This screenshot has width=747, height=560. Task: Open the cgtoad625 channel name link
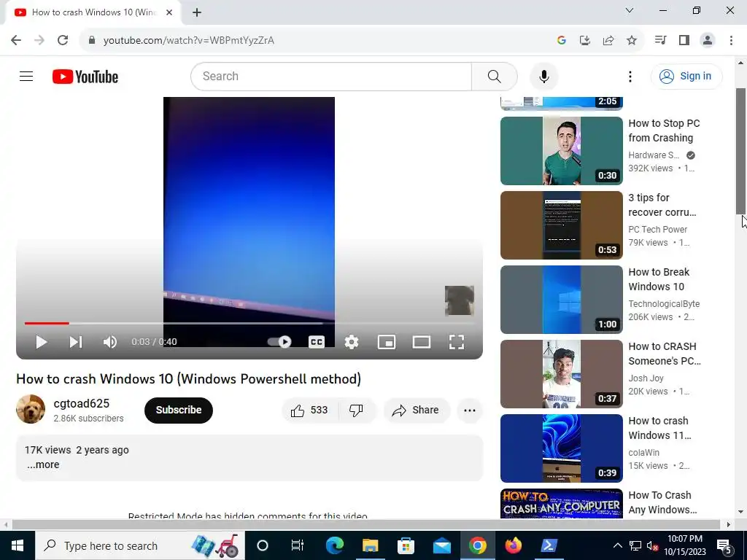(82, 403)
